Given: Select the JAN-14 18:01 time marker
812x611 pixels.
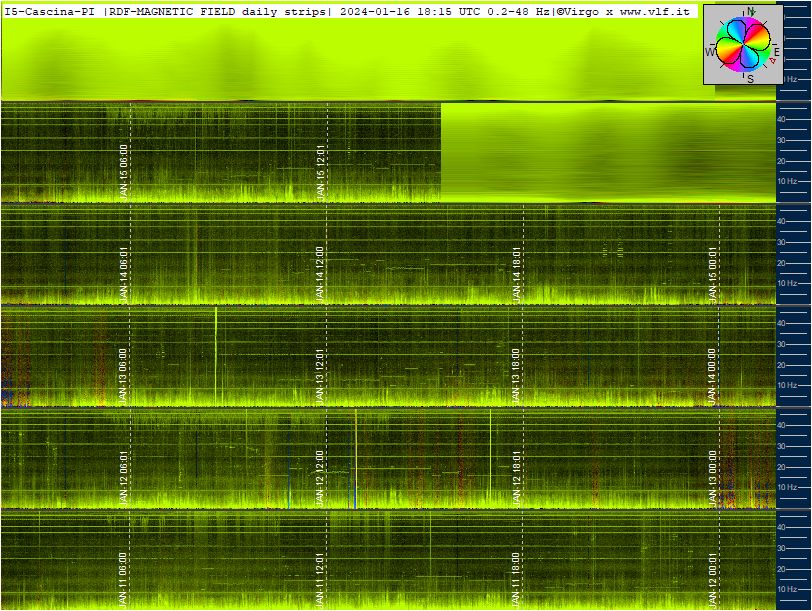Looking at the screenshot, I should pyautogui.click(x=516, y=274).
